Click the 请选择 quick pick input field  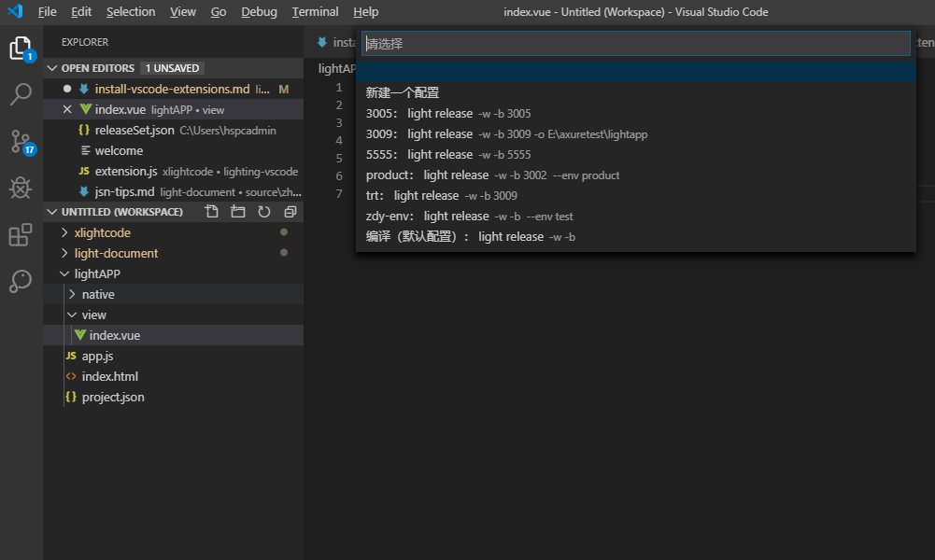pos(635,44)
